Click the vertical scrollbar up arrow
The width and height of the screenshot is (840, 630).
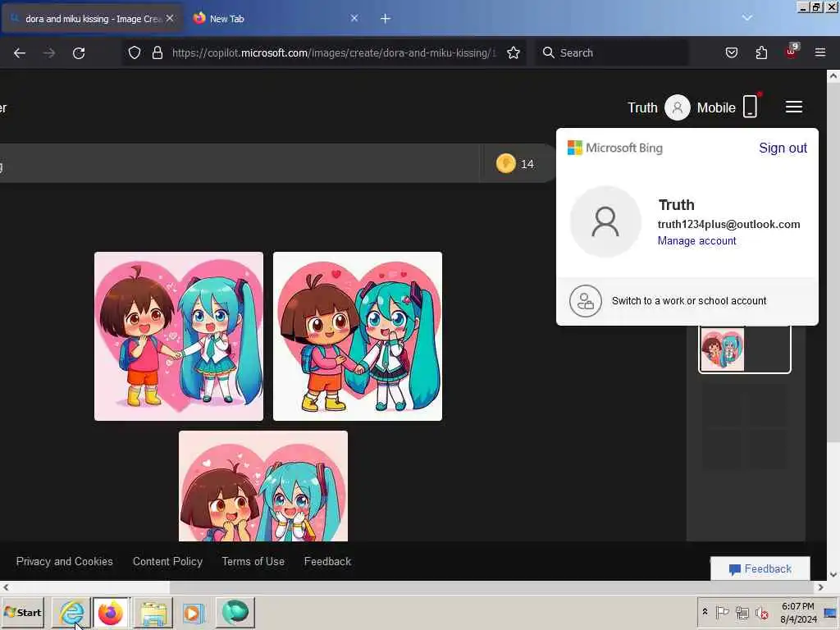coord(833,76)
